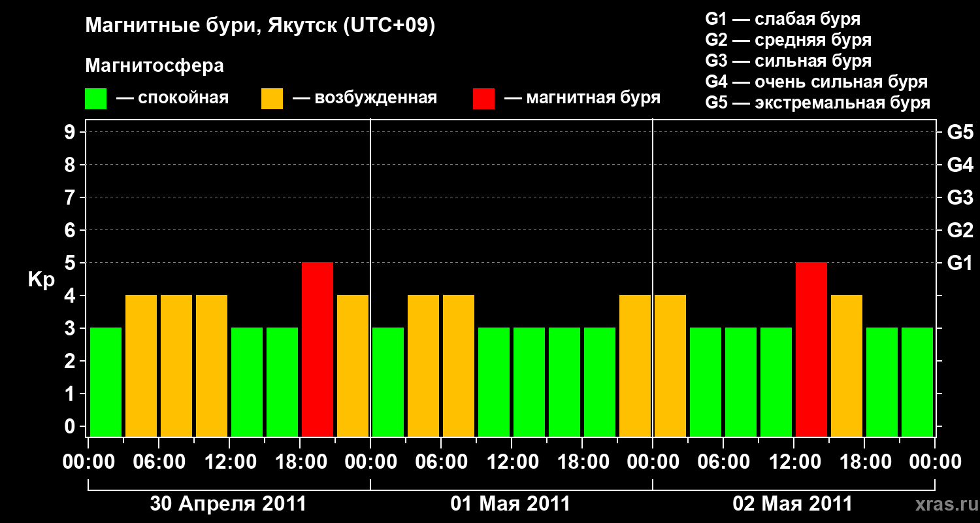
Task: Click the 'G3' label on right axis
Action: click(x=960, y=197)
